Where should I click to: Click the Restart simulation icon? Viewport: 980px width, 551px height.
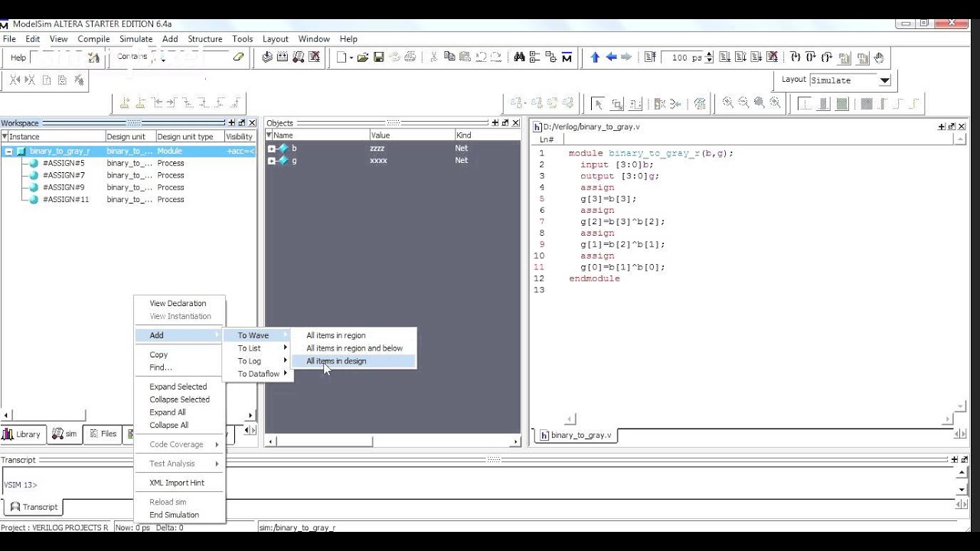pyautogui.click(x=650, y=57)
